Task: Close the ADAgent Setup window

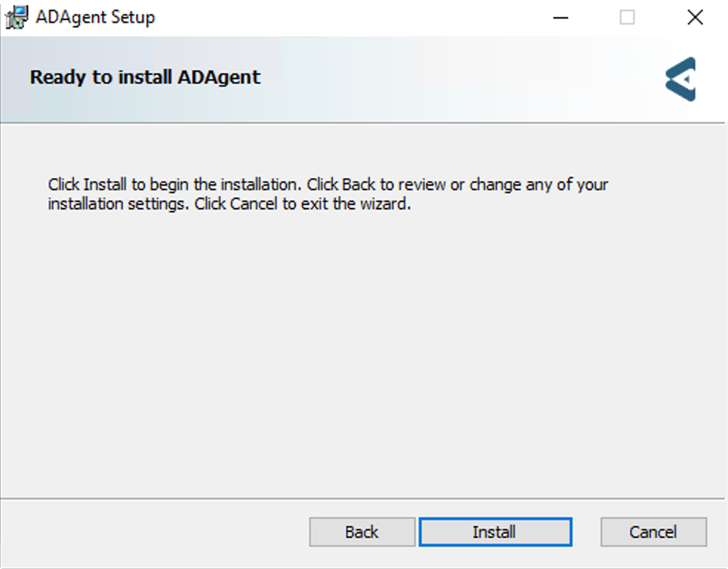Action: tap(695, 18)
